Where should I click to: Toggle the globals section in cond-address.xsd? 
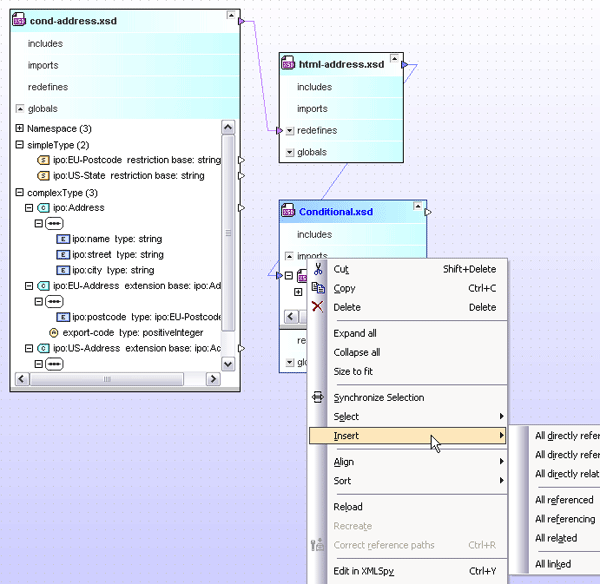[x=20, y=109]
